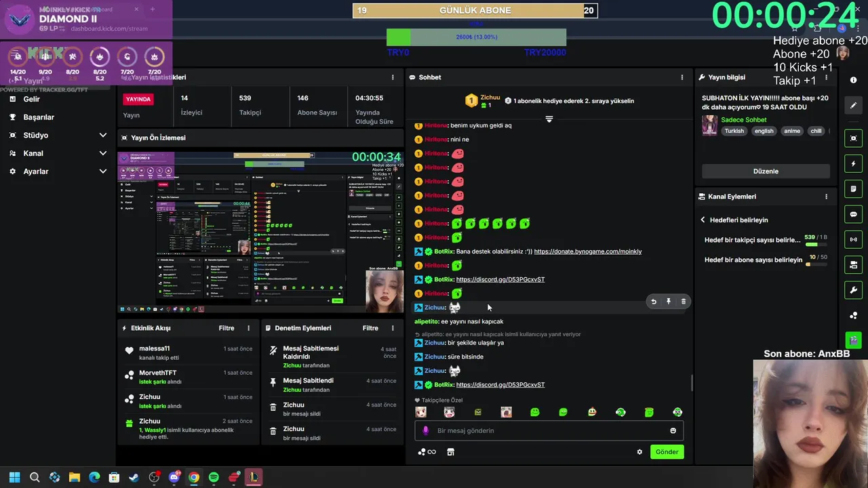This screenshot has width=868, height=488.
Task: Open stream statistics panel three-dot menu
Action: coord(392,77)
